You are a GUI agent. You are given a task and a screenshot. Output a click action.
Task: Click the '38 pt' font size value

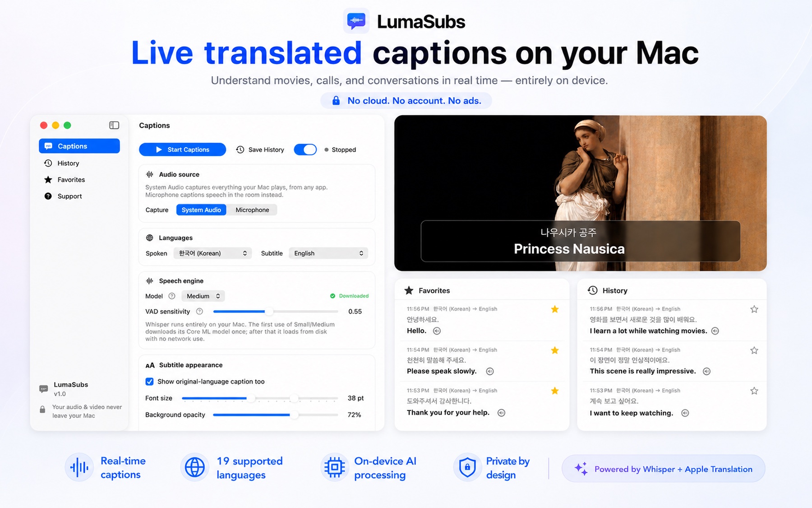tap(355, 398)
